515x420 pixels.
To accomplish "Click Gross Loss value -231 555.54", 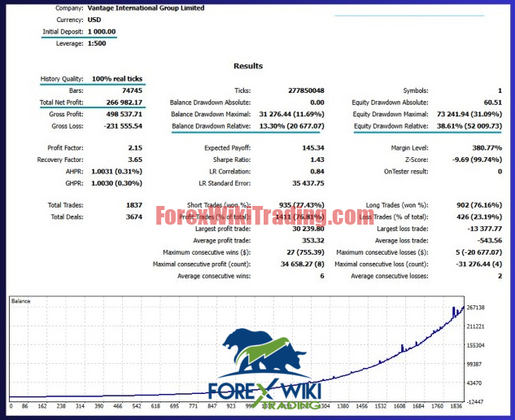I will point(123,126).
